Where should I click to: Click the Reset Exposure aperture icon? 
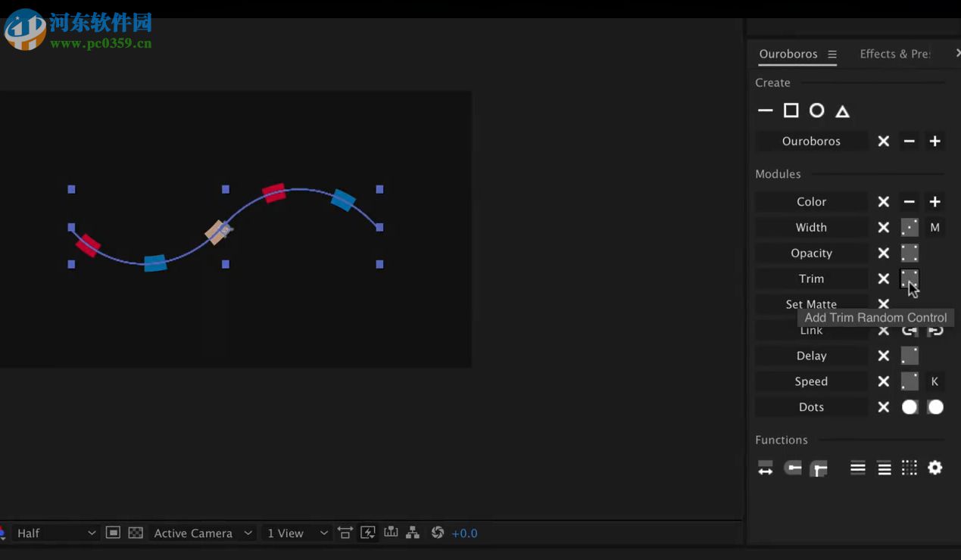(x=437, y=533)
